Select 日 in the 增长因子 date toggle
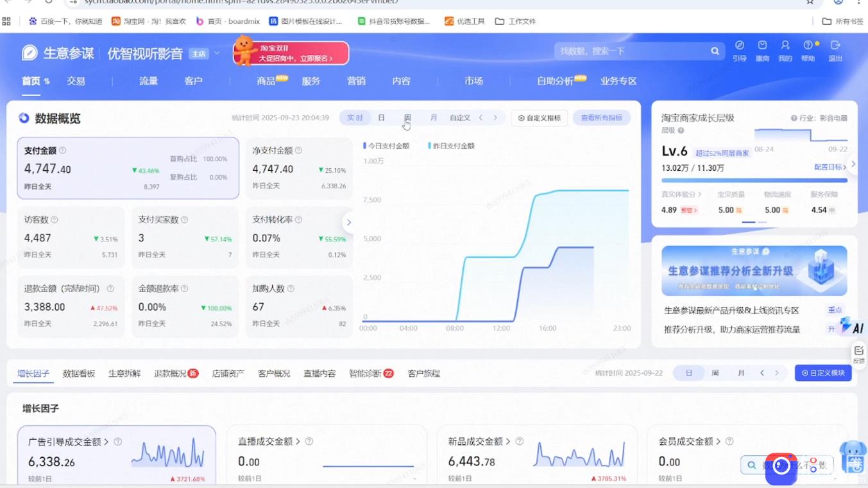Screen dimensions: 868x488 pyautogui.click(x=689, y=373)
